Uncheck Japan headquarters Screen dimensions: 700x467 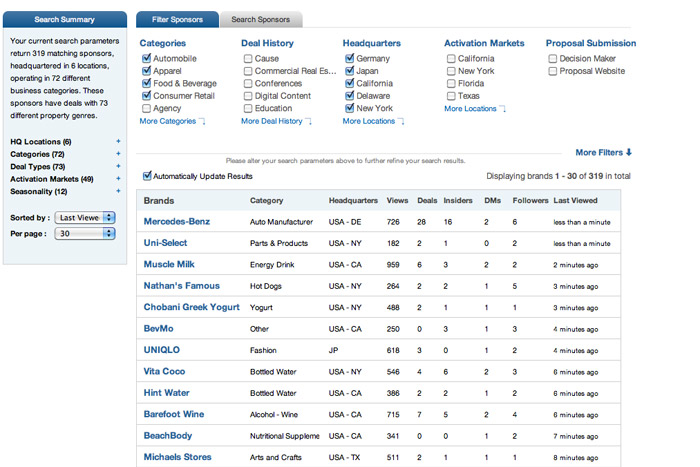pos(350,71)
